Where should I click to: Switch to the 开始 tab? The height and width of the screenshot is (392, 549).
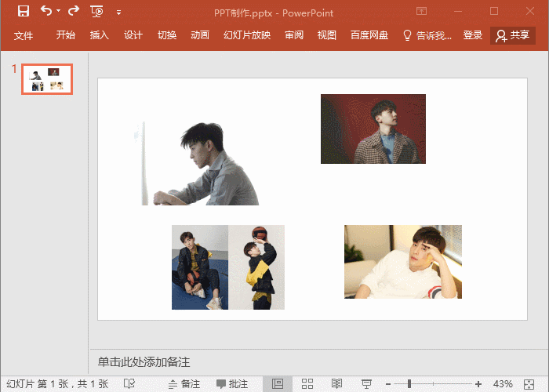(x=65, y=35)
